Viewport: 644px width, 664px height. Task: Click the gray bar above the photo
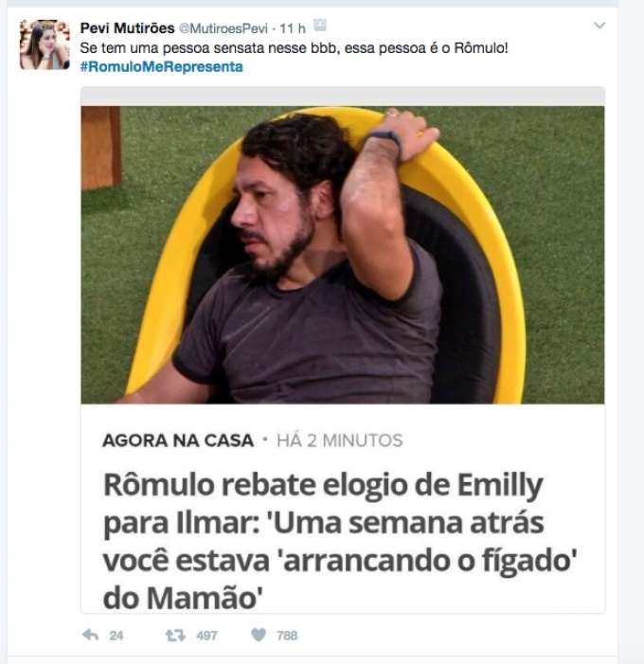pos(343,97)
